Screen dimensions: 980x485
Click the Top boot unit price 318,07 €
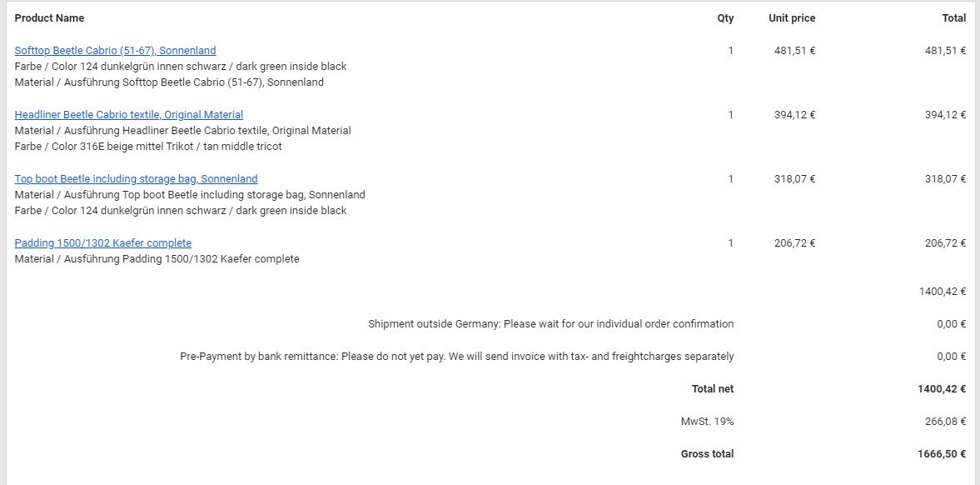coord(794,179)
